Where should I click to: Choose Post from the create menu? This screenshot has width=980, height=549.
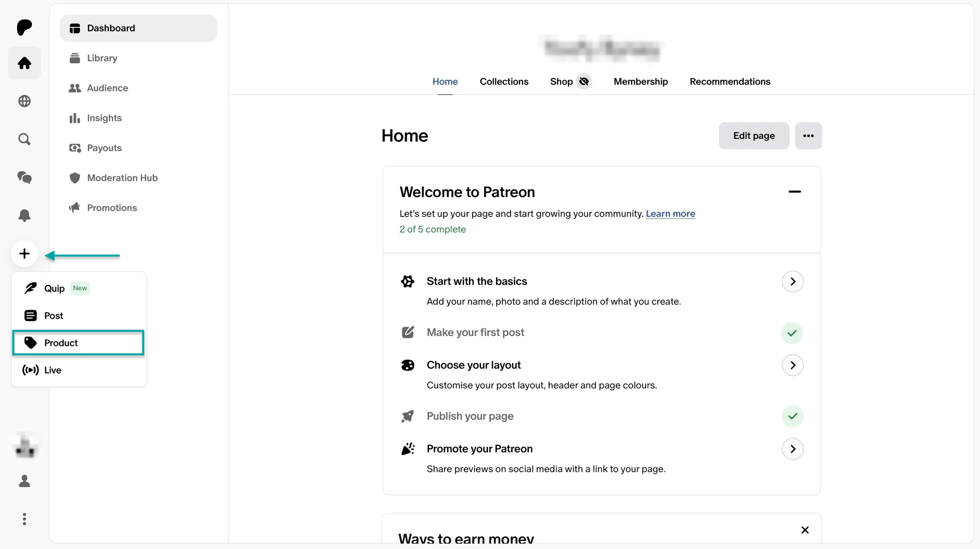pyautogui.click(x=78, y=316)
